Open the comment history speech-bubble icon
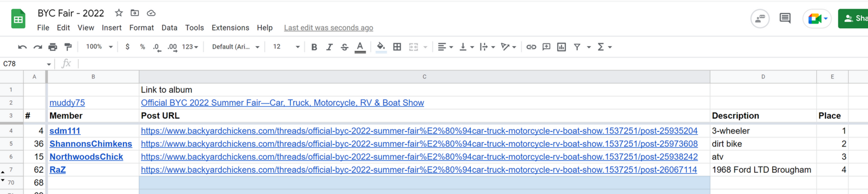This screenshot has width=868, height=194. (x=785, y=18)
